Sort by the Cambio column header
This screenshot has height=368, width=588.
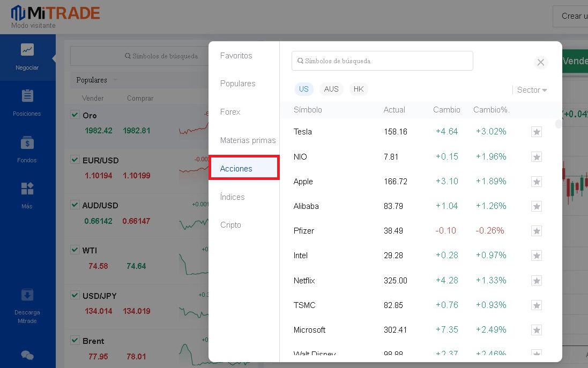446,110
